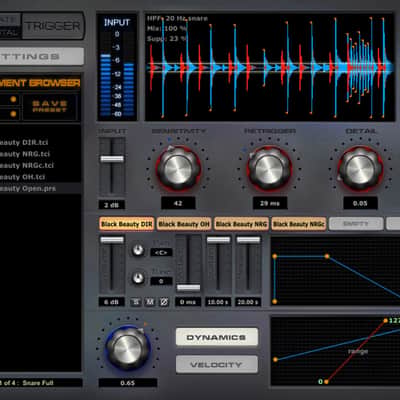Click the Retrigger knob
This screenshot has width=400, height=400.
(x=269, y=169)
